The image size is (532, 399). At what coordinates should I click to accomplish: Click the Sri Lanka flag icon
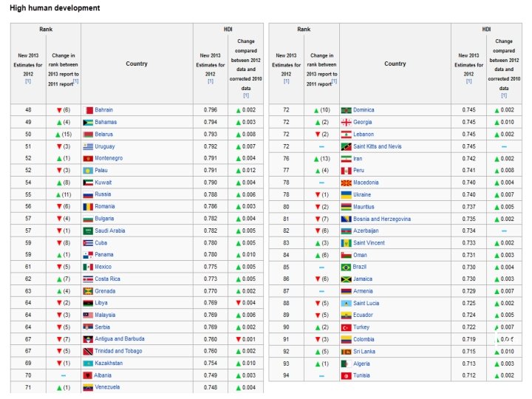coord(346,352)
